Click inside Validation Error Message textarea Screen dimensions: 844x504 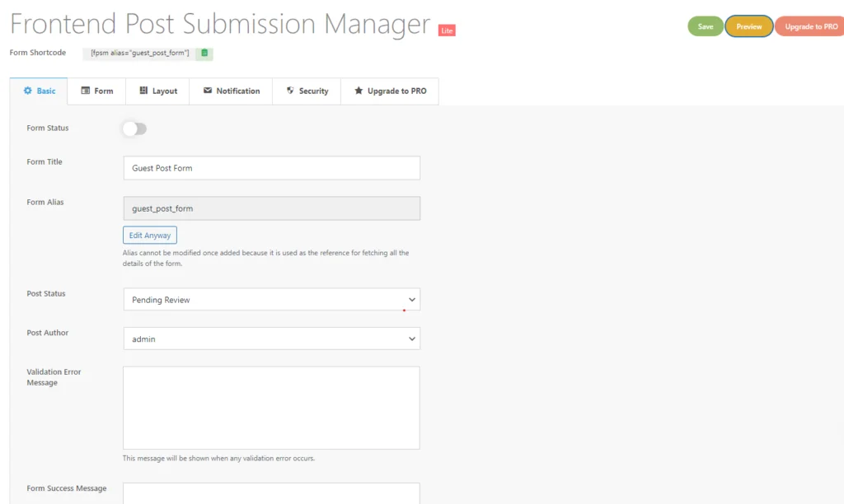point(271,408)
